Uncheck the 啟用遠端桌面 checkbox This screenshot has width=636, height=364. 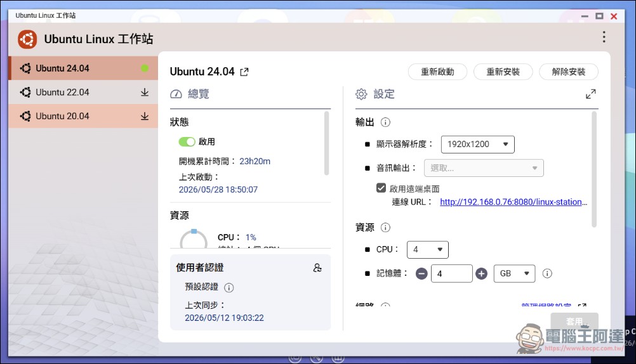click(381, 188)
